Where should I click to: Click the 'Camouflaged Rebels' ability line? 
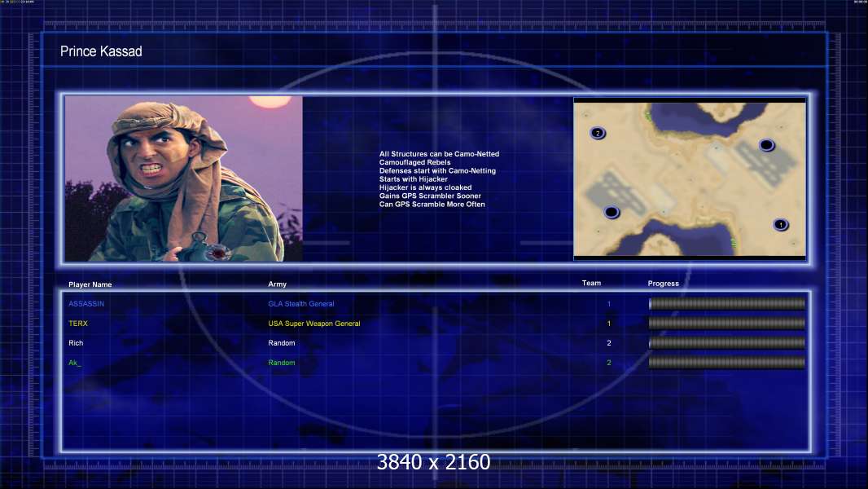(x=414, y=162)
